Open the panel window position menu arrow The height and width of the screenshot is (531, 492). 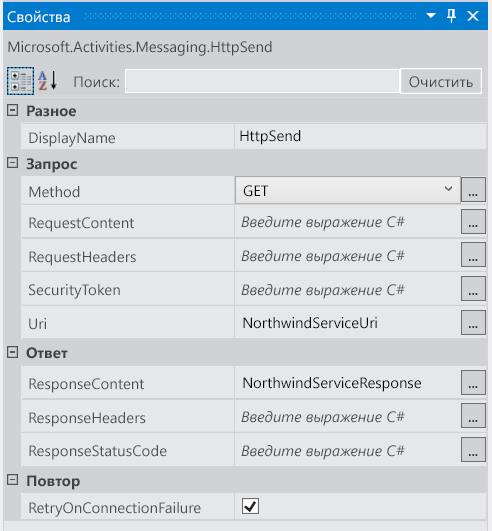[431, 16]
